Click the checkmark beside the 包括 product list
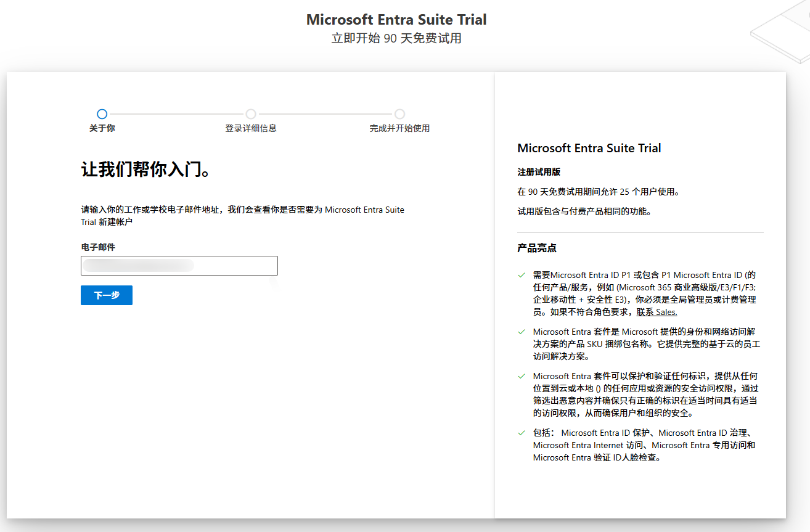Screen dimensions: 810x532 tap(522, 433)
